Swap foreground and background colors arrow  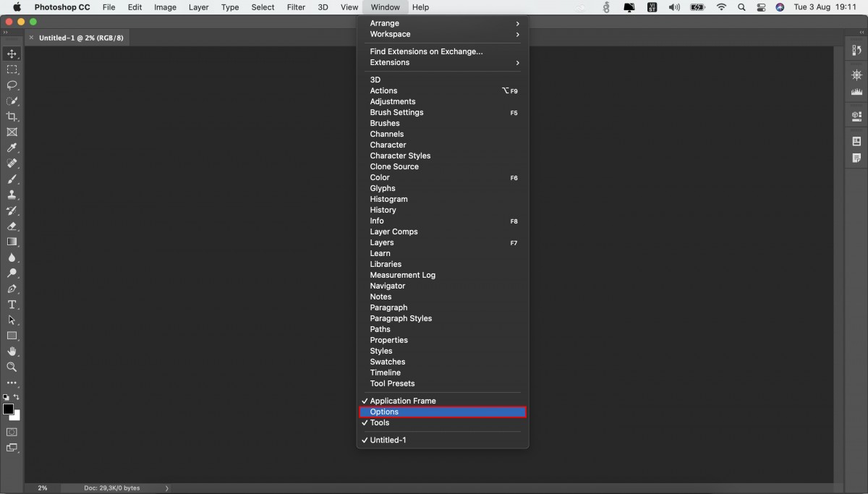pyautogui.click(x=17, y=397)
